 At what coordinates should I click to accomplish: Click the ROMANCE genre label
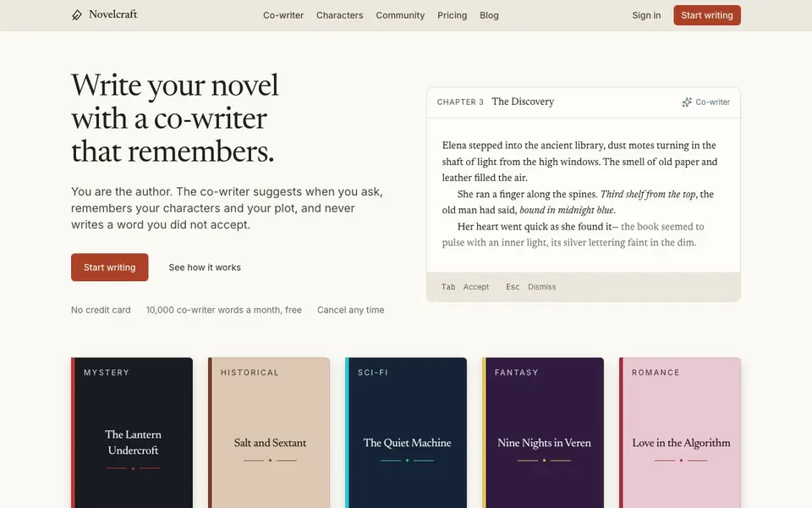pyautogui.click(x=656, y=373)
